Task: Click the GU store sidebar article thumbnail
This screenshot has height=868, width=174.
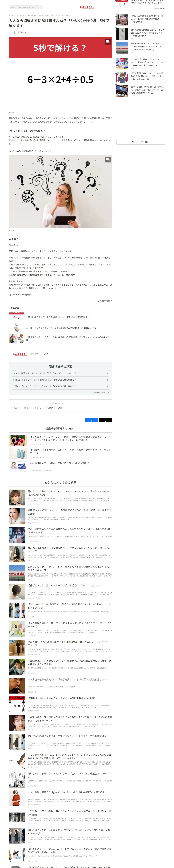Action: tap(122, 91)
